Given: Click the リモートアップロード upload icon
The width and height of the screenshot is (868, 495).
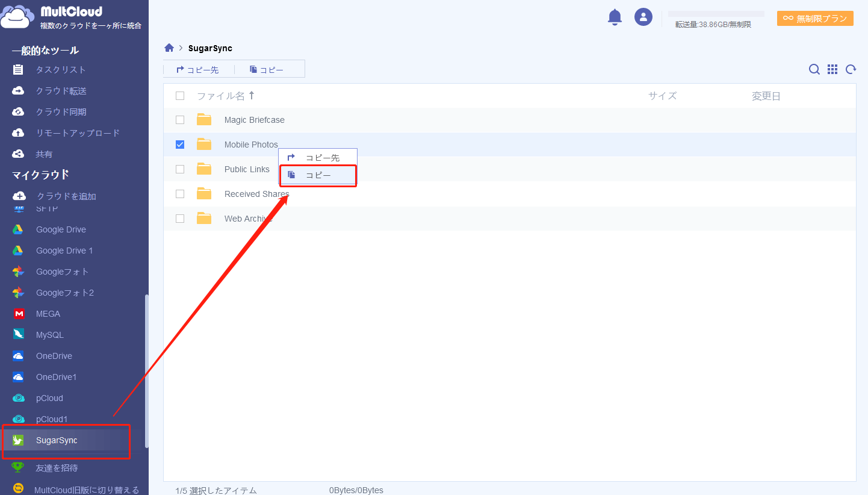Looking at the screenshot, I should 18,132.
